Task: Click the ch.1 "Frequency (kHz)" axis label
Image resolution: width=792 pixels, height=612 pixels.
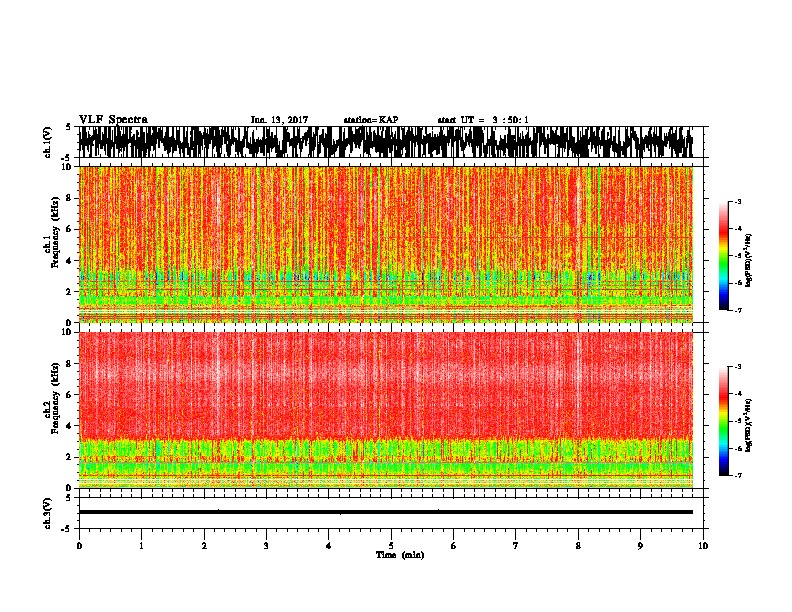Action: pos(56,232)
